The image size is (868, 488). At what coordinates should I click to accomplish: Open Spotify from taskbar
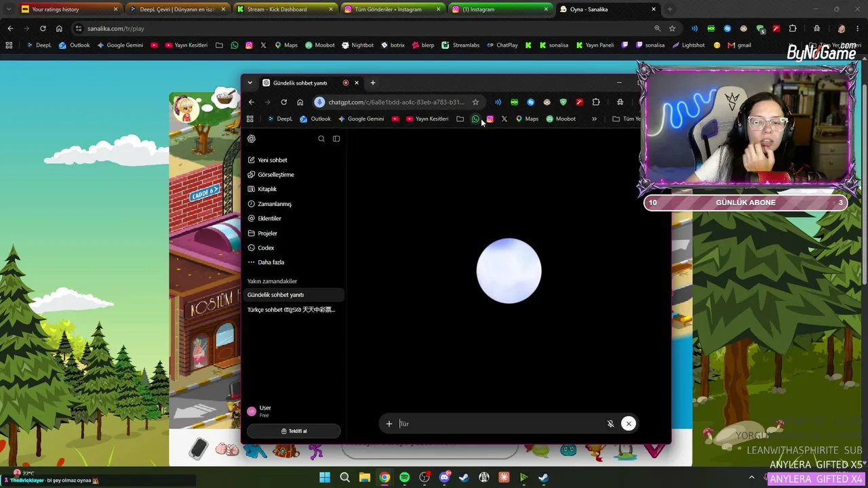pyautogui.click(x=404, y=477)
